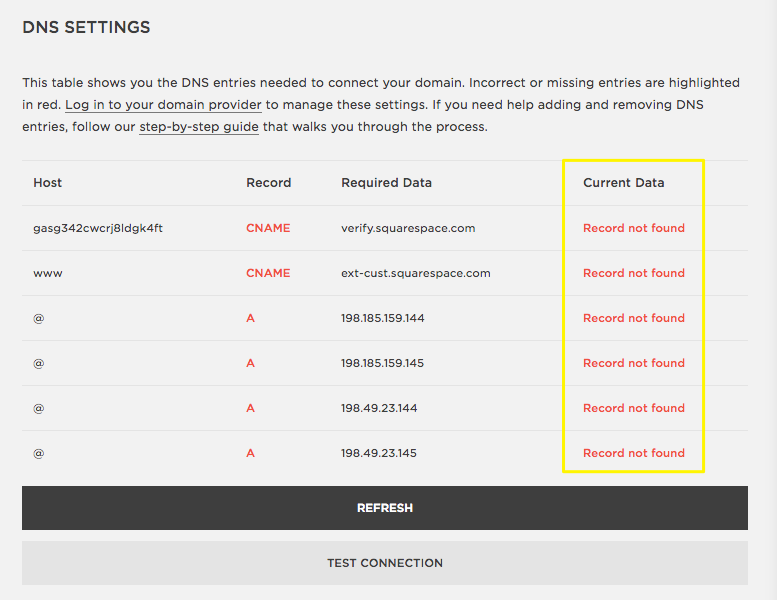Click the IP address 198.49.23.145
This screenshot has width=777, height=600.
(x=378, y=453)
